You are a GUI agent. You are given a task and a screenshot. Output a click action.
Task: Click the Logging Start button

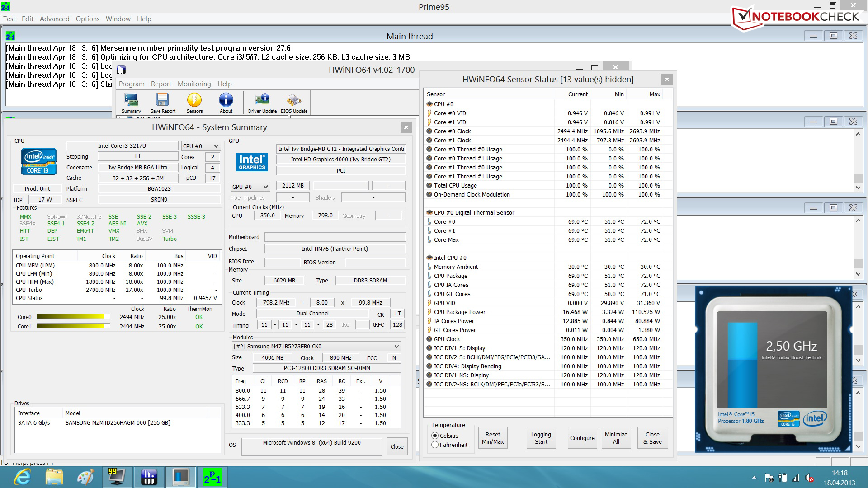coord(541,438)
